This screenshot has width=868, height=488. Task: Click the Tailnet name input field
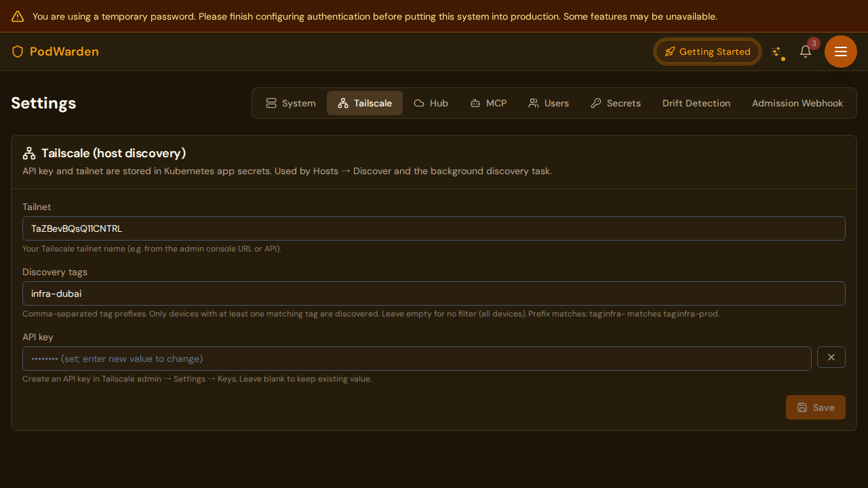click(x=434, y=228)
